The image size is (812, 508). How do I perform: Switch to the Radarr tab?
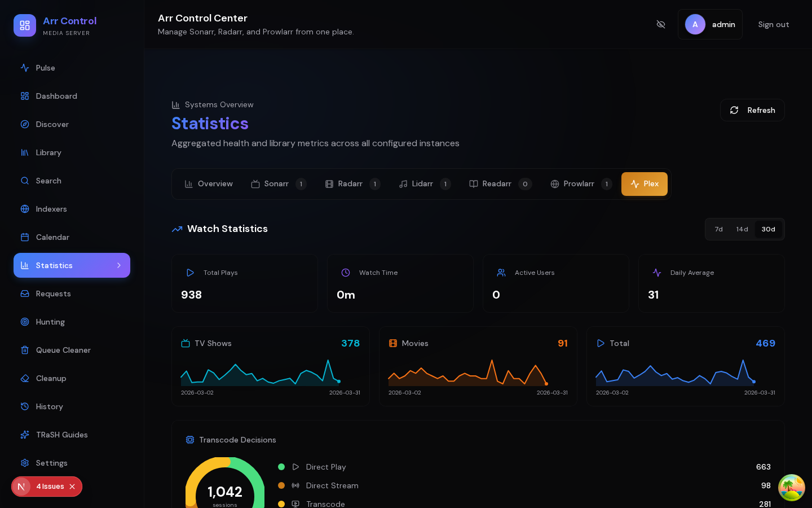pos(352,184)
